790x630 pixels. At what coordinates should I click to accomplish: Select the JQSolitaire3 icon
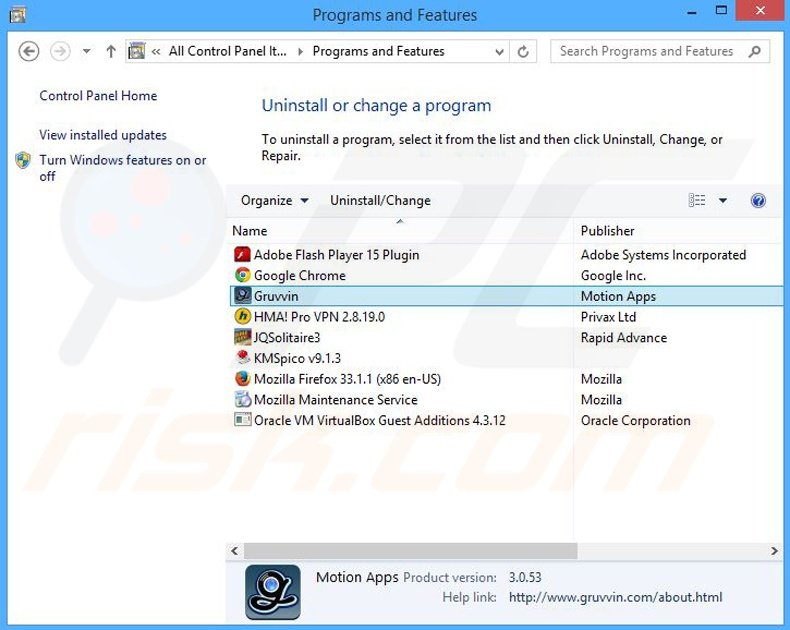242,337
